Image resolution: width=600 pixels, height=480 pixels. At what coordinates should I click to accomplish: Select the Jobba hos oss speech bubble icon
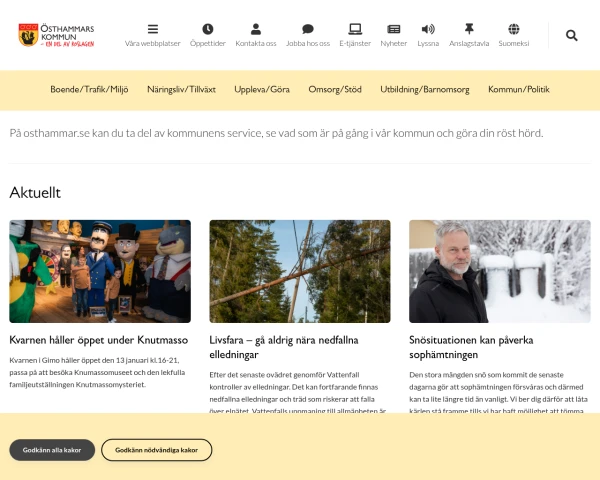click(x=308, y=29)
